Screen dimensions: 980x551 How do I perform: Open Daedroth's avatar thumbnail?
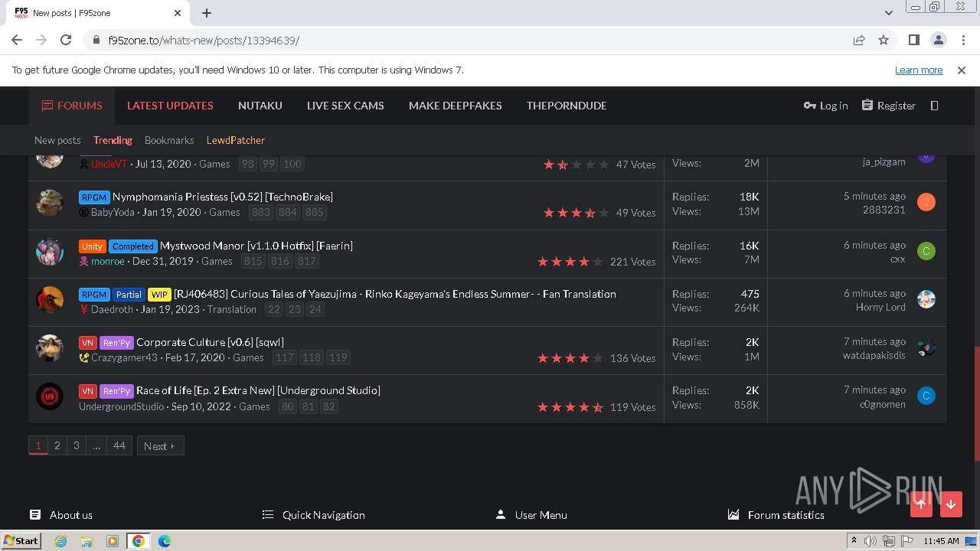[50, 300]
